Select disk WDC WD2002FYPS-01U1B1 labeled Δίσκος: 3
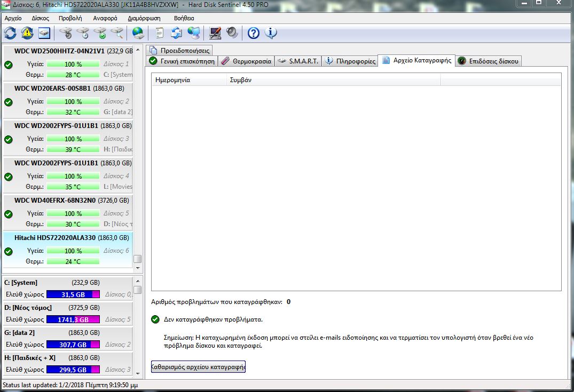The width and height of the screenshot is (574, 392). point(68,137)
